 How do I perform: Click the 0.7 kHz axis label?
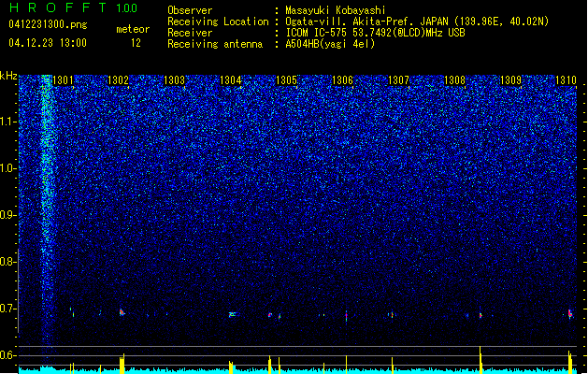click(x=8, y=309)
